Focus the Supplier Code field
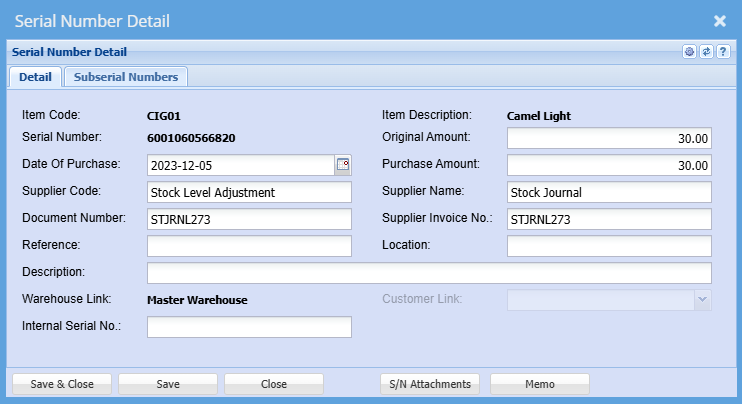The image size is (742, 404). click(x=249, y=192)
